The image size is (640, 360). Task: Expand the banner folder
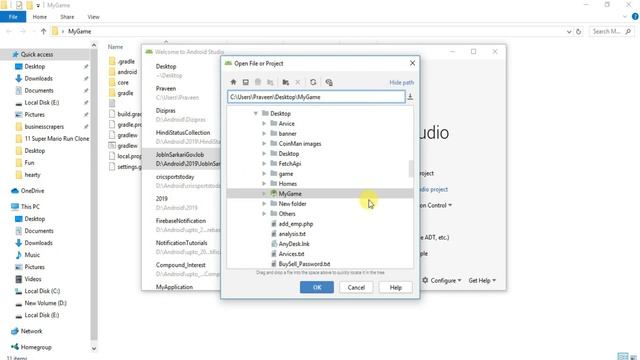[264, 133]
